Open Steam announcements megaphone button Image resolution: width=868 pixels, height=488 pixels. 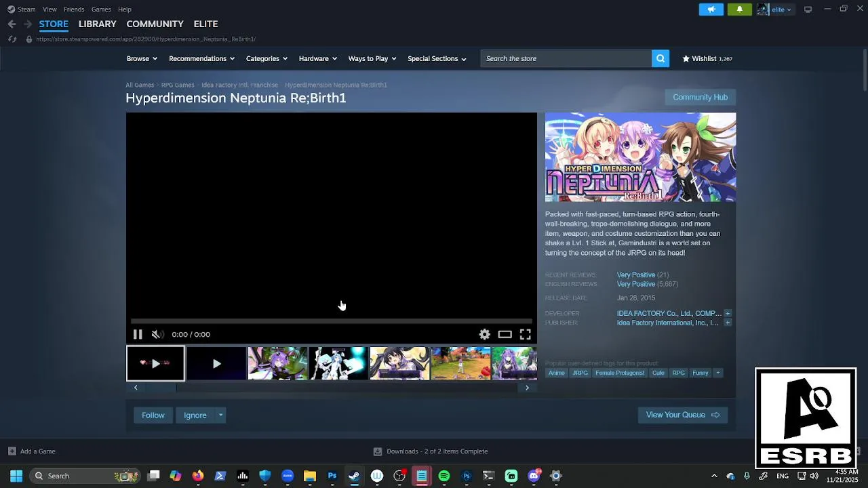pyautogui.click(x=711, y=9)
